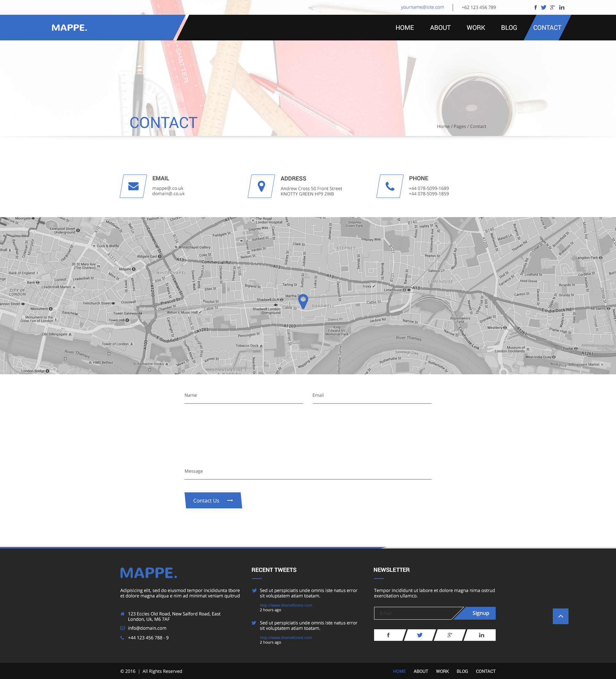Click the phone handset icon box

(390, 186)
